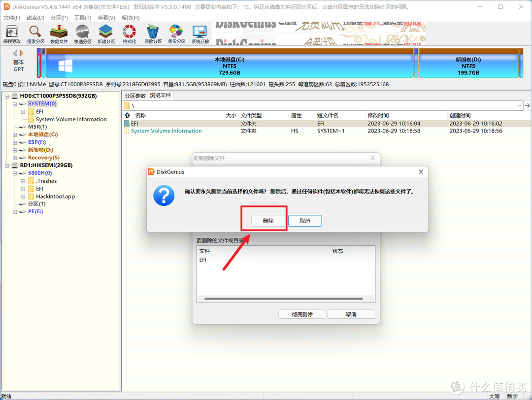
Task: Open the path bar dropdown arrow
Action: 520,105
